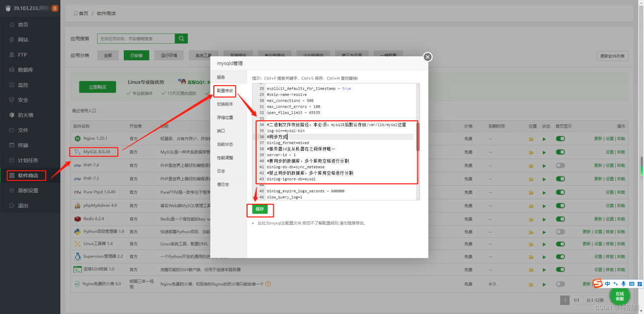This screenshot has width=644, height=314.
Task: Toggle homepage display for Pure-Ftpd 1.0.49
Action: (x=560, y=192)
